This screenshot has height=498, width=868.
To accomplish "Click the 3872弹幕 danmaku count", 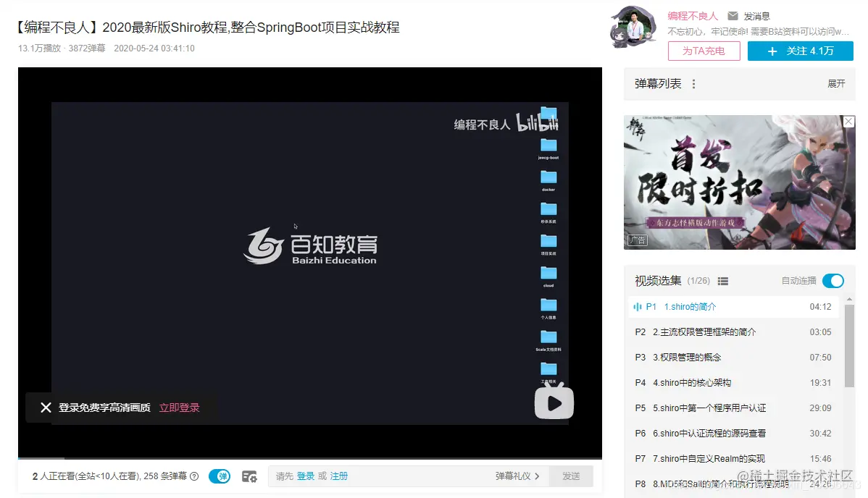I will (87, 48).
